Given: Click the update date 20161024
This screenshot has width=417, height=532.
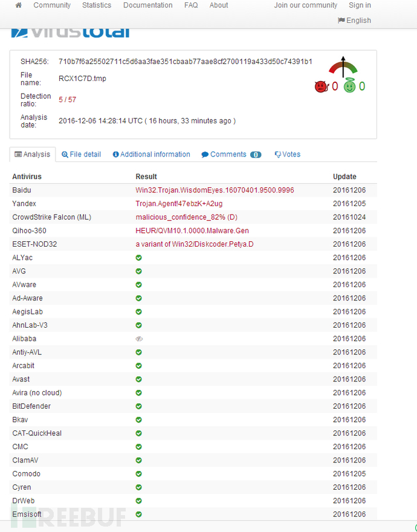Looking at the screenshot, I should pyautogui.click(x=349, y=217).
